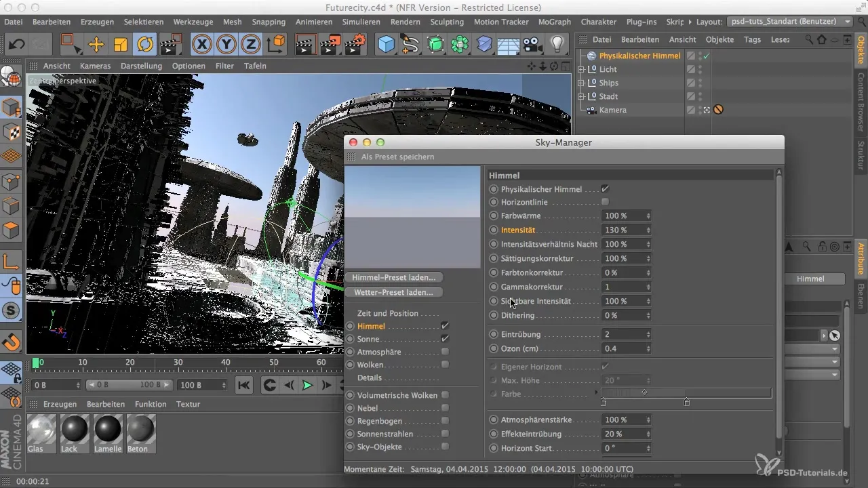This screenshot has height=488, width=868.
Task: Open the Render Settings clapperboard icon
Action: tap(355, 45)
